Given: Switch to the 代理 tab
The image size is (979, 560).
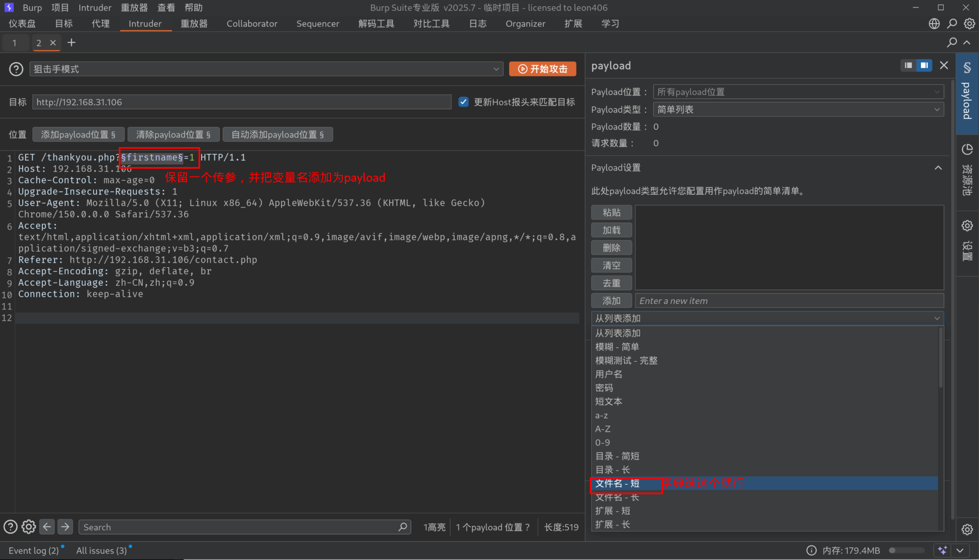Looking at the screenshot, I should [101, 23].
